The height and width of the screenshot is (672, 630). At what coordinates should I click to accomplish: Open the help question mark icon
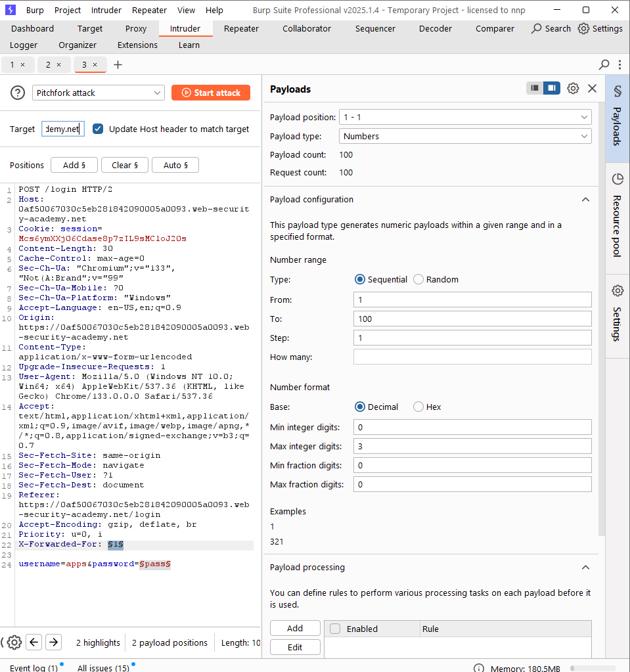[18, 93]
